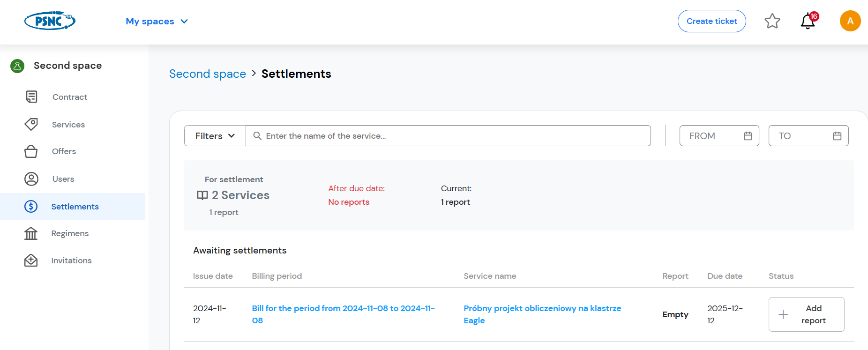The image size is (868, 350).
Task: Click the Billing period column header
Action: tap(277, 276)
